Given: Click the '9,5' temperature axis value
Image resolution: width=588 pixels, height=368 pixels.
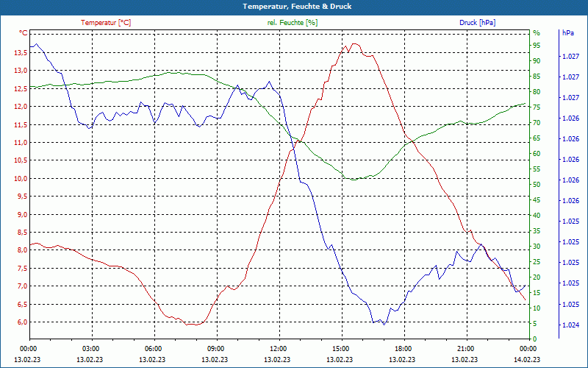Looking at the screenshot, I should click(x=23, y=197).
